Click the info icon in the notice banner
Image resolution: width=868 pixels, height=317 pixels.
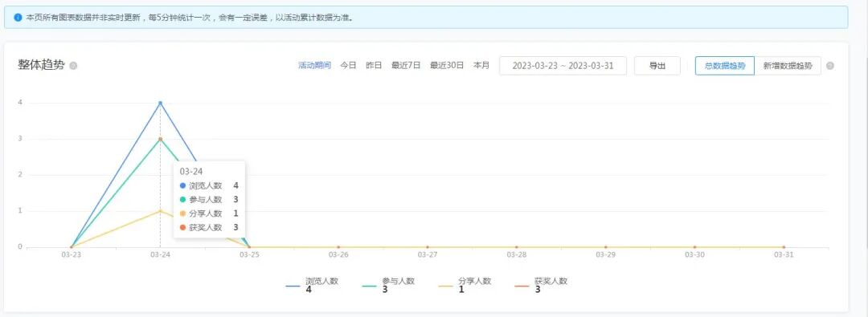click(x=18, y=17)
